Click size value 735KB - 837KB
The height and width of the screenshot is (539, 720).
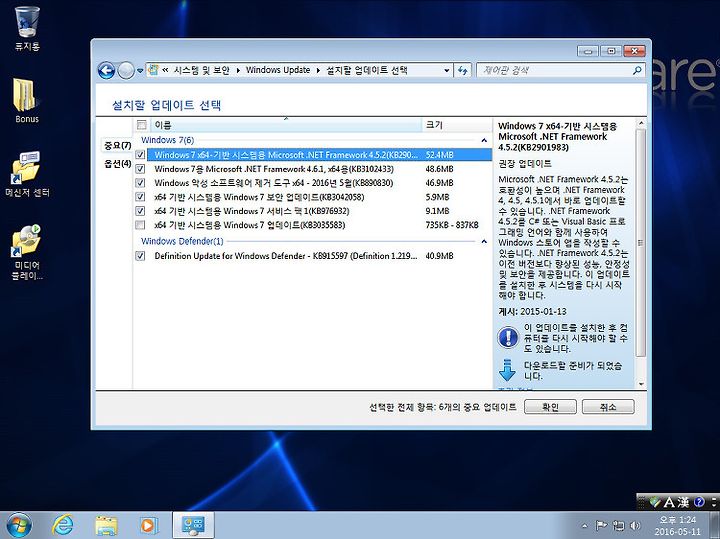(452, 225)
